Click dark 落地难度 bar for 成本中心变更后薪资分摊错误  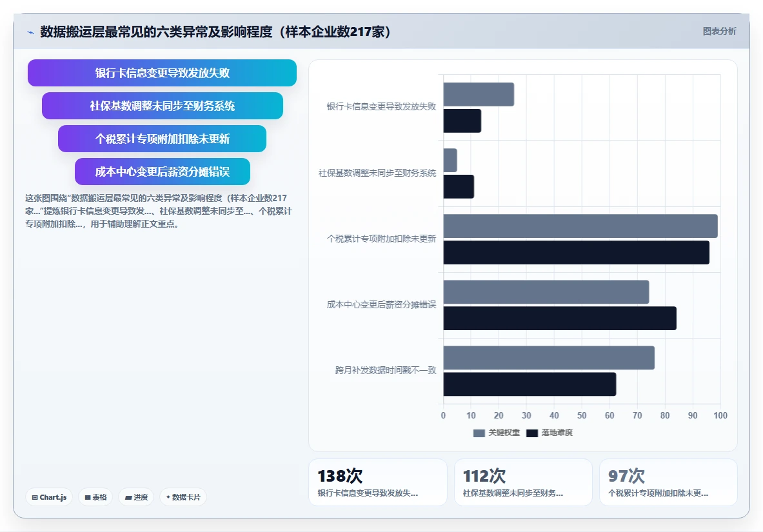pyautogui.click(x=560, y=319)
